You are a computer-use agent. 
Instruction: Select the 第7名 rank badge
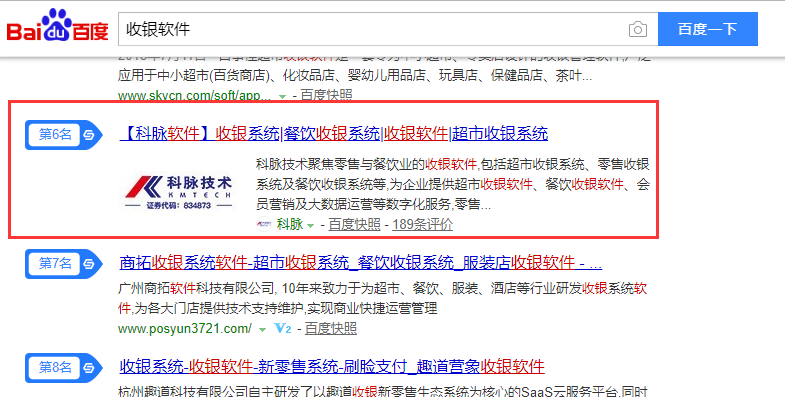tap(64, 263)
